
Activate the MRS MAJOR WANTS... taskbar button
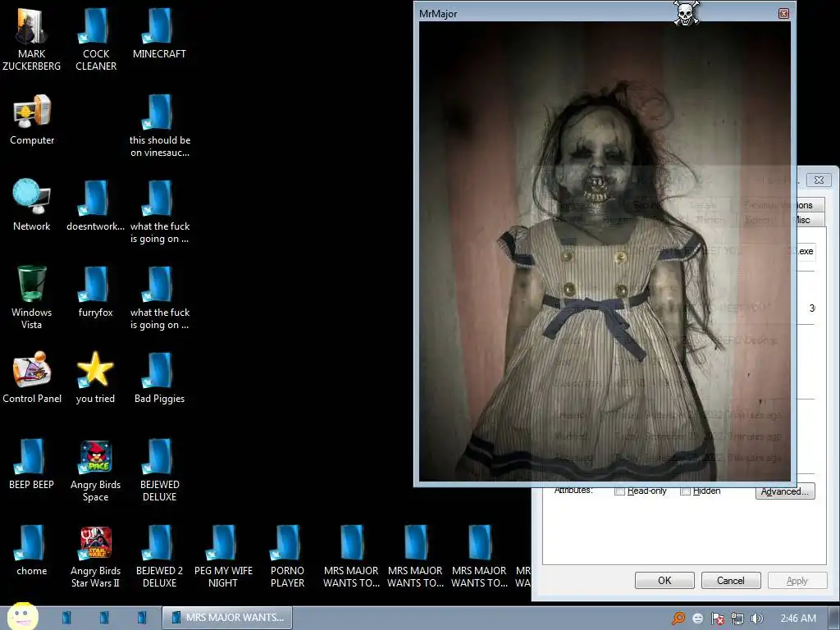coord(227,618)
